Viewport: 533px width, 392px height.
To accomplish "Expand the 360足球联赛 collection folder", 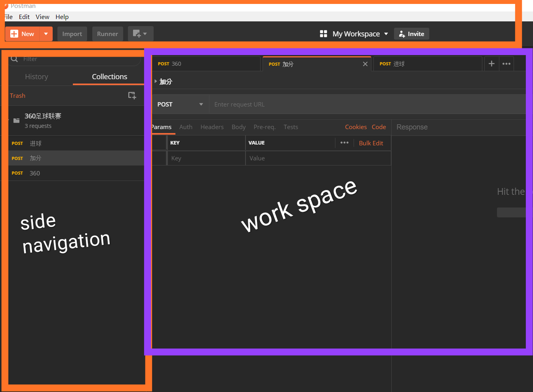I will click(76, 120).
